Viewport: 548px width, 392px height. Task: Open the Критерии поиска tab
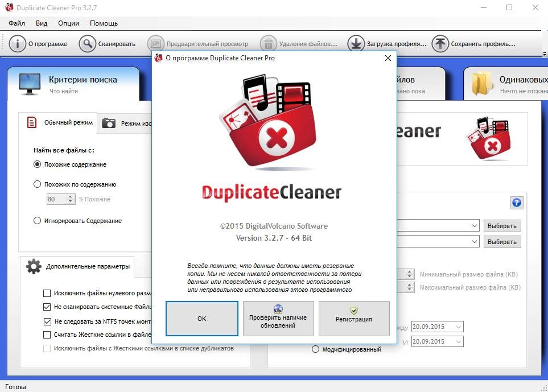point(74,84)
